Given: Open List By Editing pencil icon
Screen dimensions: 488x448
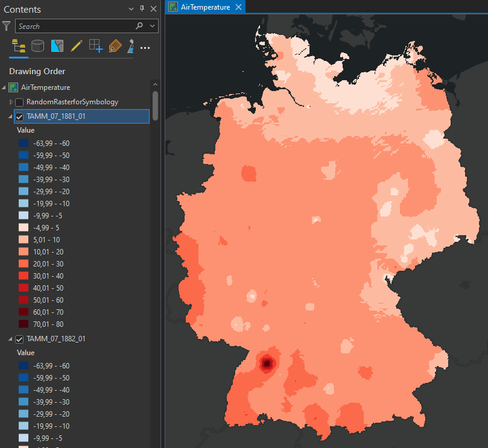Looking at the screenshot, I should click(x=77, y=46).
